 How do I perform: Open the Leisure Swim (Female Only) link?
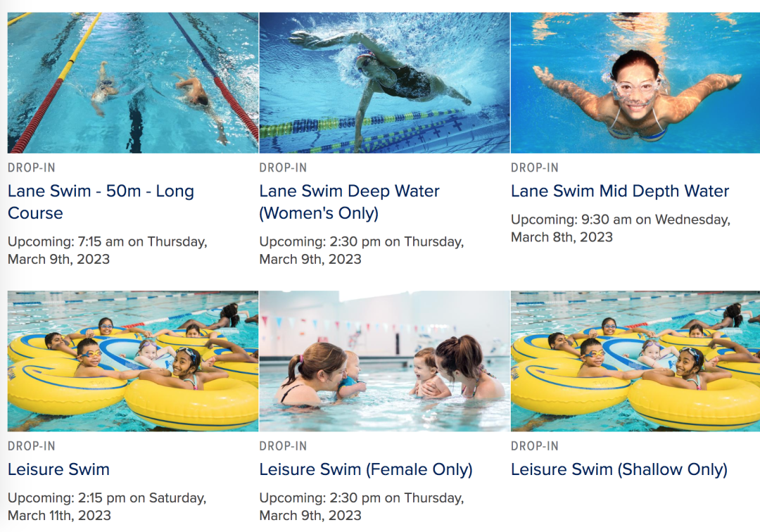(365, 469)
